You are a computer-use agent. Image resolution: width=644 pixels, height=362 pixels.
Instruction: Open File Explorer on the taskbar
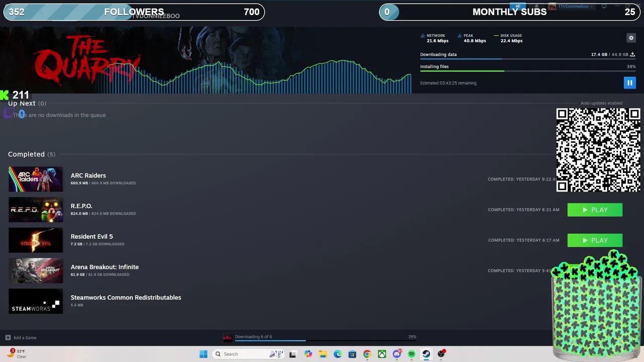click(x=323, y=354)
